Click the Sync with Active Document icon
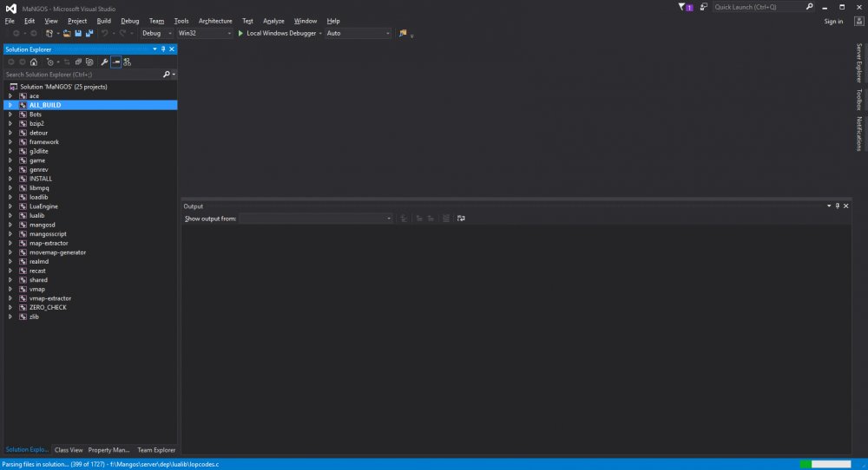 (x=67, y=62)
